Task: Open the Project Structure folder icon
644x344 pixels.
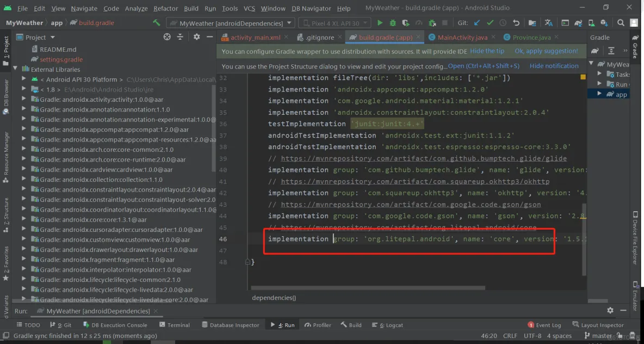Action: tap(532, 23)
